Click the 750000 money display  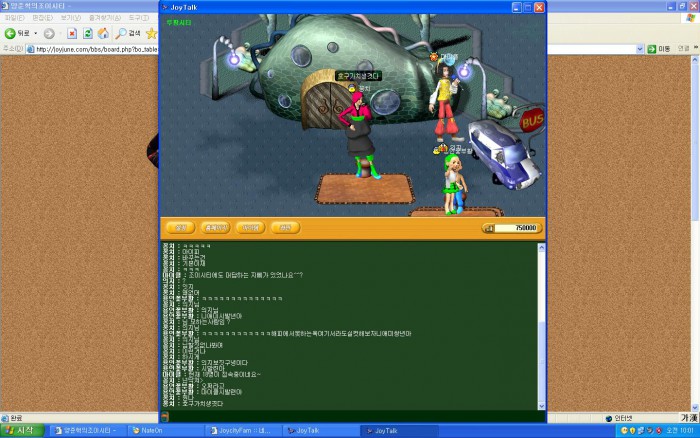513,228
